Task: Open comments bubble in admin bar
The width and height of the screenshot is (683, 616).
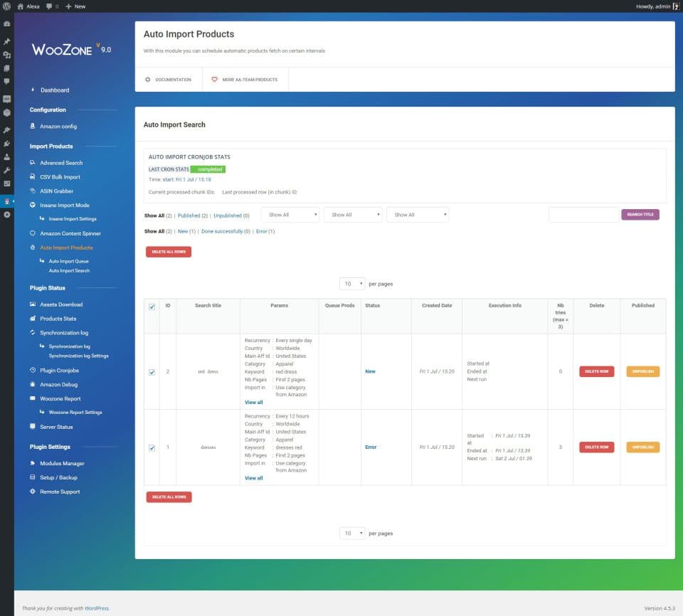Action: [x=49, y=6]
